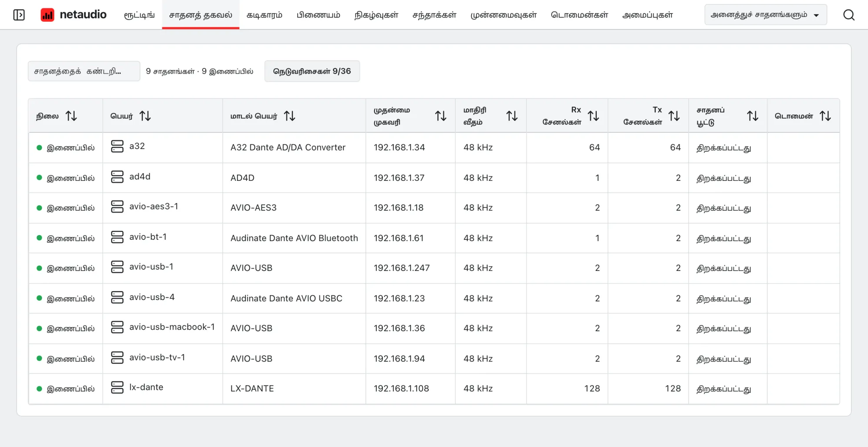Sort by முதன்மை முகவரி column arrows
Screen dimensions: 868x447
[441, 116]
